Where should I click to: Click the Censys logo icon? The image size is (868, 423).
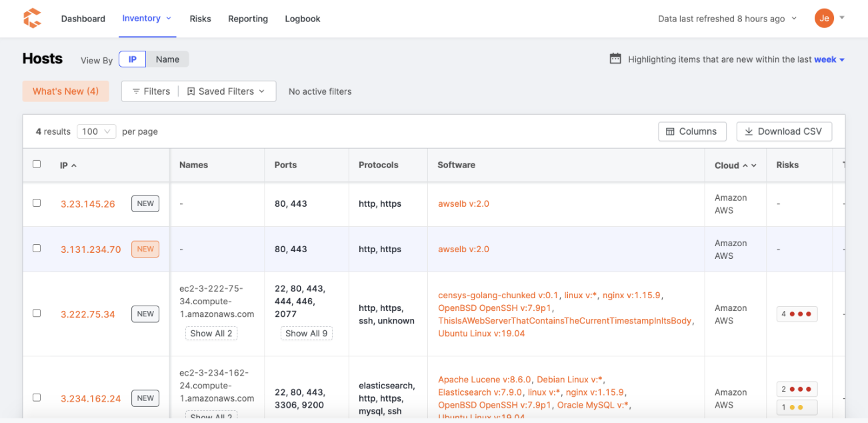pos(32,19)
